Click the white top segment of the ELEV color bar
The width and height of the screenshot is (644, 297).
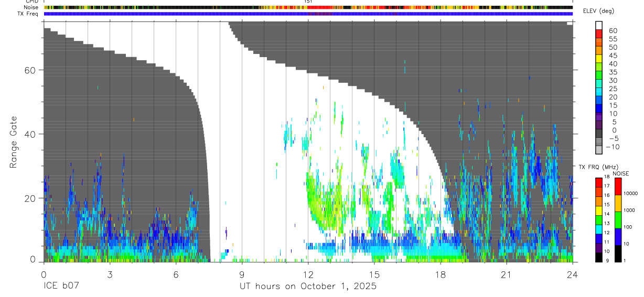pyautogui.click(x=599, y=26)
